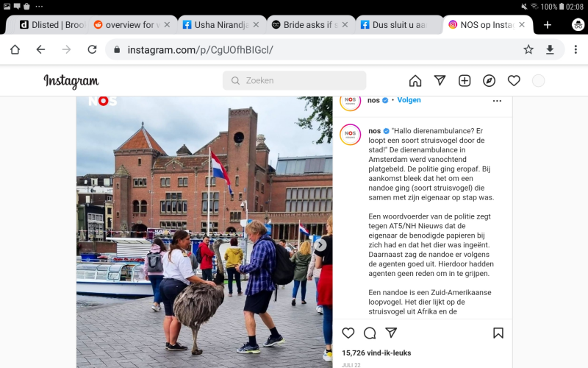Open the Explore compass icon
The height and width of the screenshot is (368, 588).
(x=489, y=81)
